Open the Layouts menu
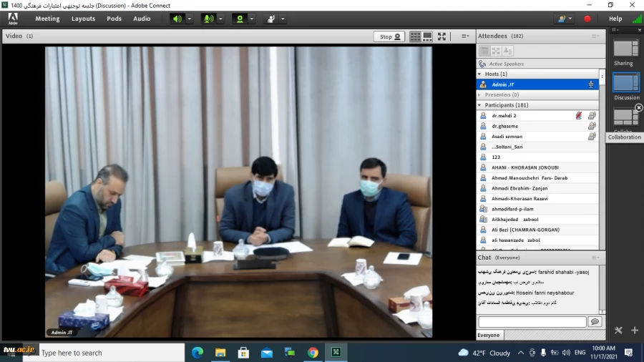Image resolution: width=644 pixels, height=362 pixels. 83,19
